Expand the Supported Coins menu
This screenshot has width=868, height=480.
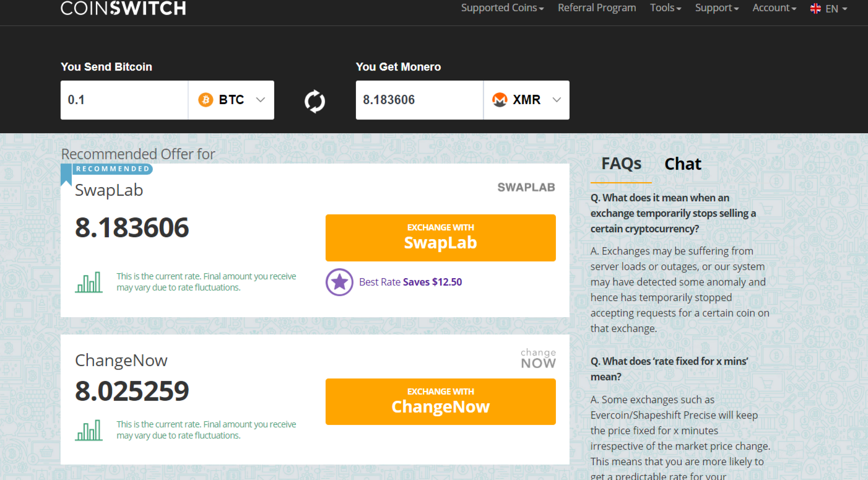502,8
